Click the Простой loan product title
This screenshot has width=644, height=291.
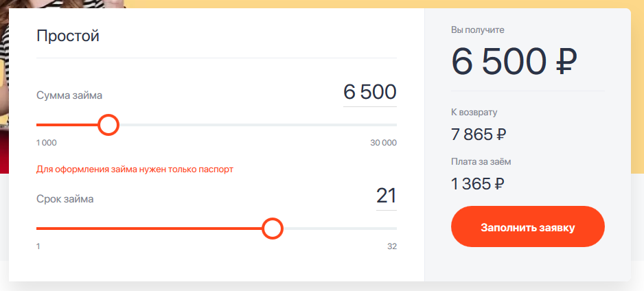68,36
